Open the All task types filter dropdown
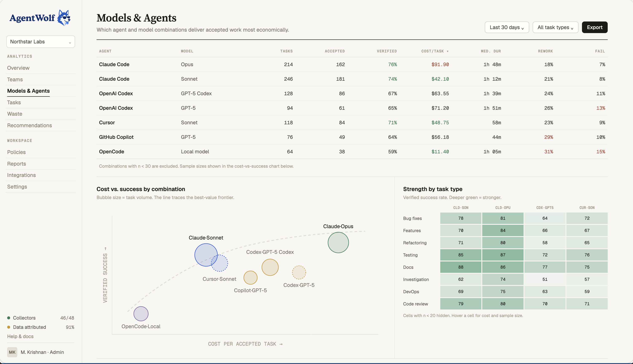633x364 pixels. (555, 27)
